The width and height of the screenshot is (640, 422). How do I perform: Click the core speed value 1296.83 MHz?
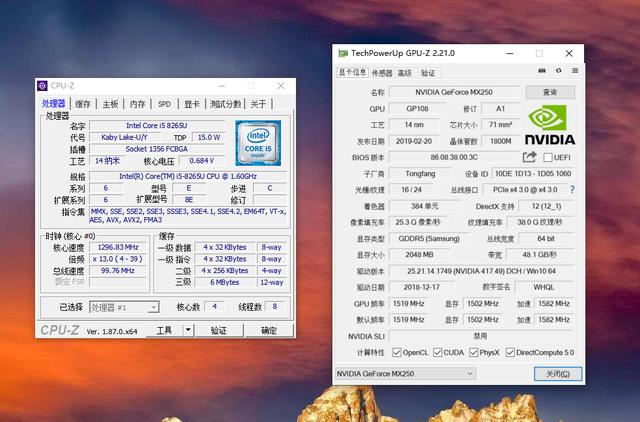(118, 247)
